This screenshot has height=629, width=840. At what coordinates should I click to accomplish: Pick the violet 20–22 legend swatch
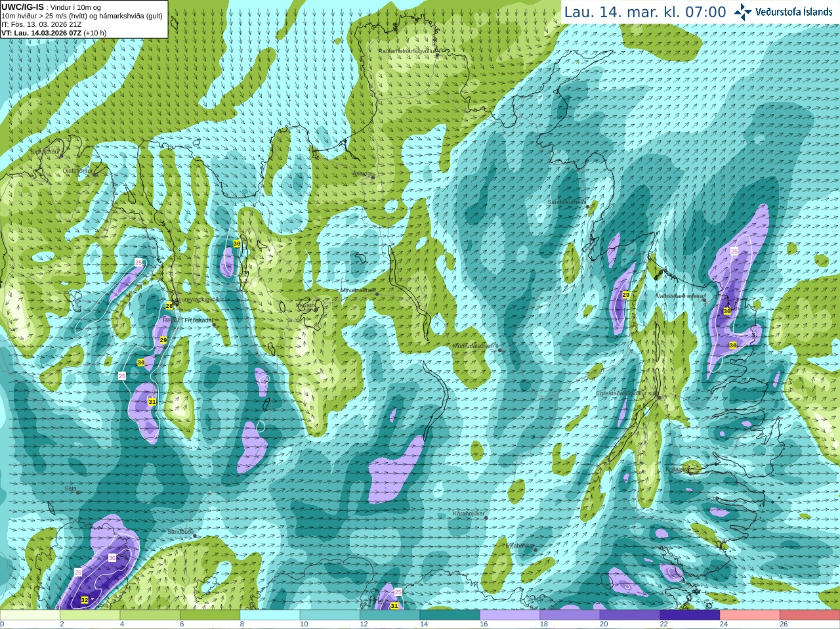click(x=630, y=615)
